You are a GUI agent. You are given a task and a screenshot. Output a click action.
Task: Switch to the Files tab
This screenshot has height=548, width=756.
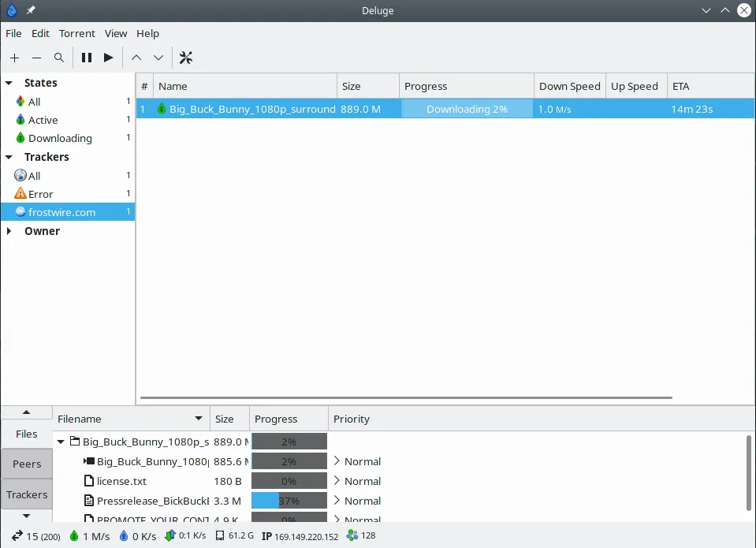pyautogui.click(x=27, y=434)
